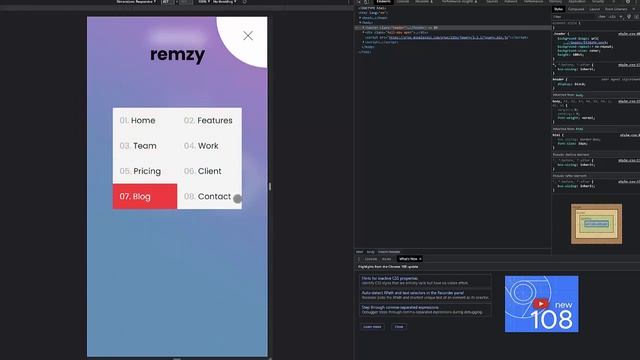This screenshot has height=360, width=640.
Task: Open Step through comma-separated expressions item
Action: pyautogui.click(x=425, y=310)
